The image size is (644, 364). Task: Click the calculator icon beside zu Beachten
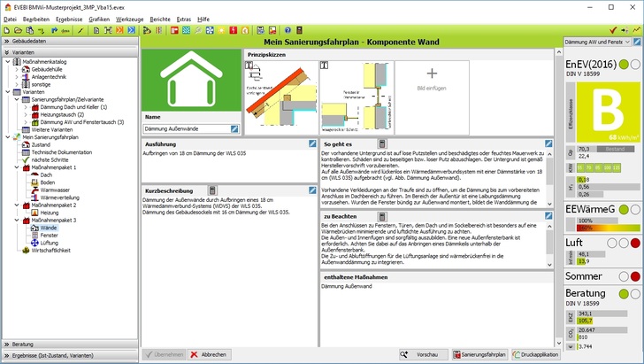[381, 215]
